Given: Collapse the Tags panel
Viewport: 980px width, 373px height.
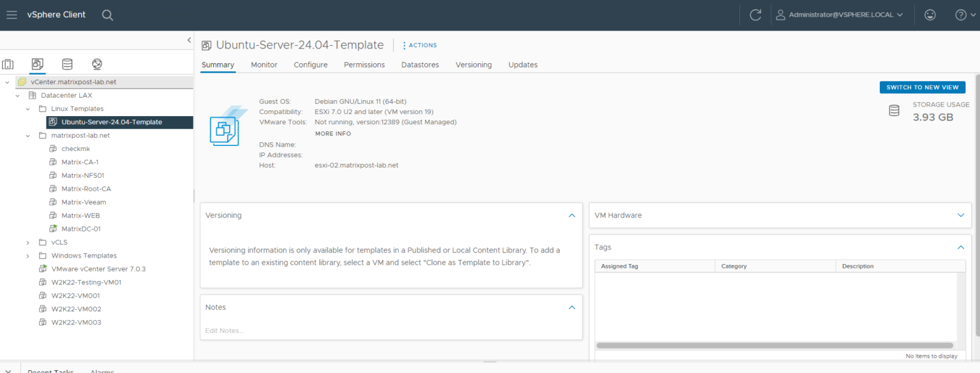Looking at the screenshot, I should 961,247.
